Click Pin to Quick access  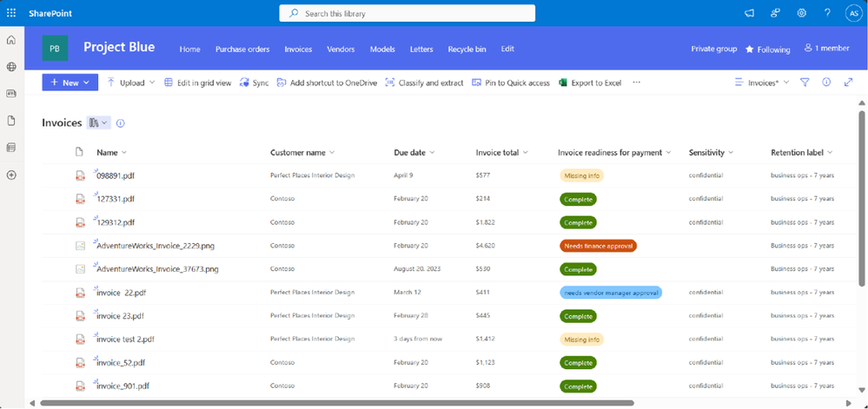[x=510, y=82]
